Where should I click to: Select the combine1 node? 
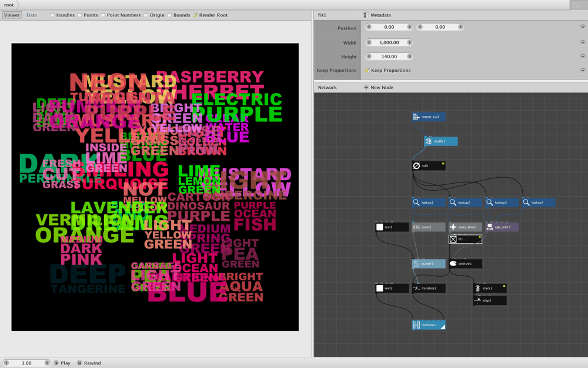pos(429,325)
